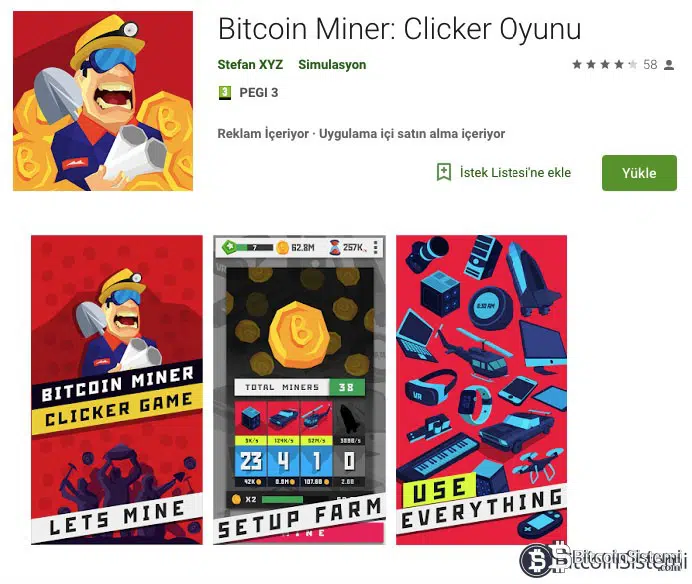This screenshot has height=584, width=692.
Task: Open developer Stefan XYZ link
Action: [250, 64]
